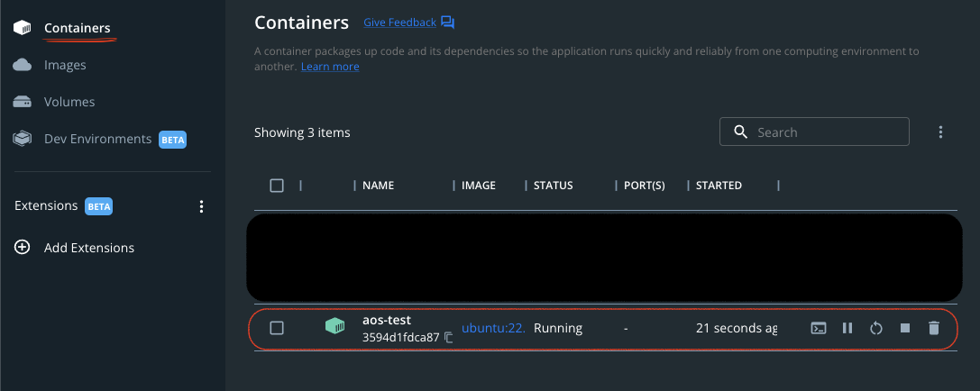Open the Volumes section in sidebar

[69, 102]
